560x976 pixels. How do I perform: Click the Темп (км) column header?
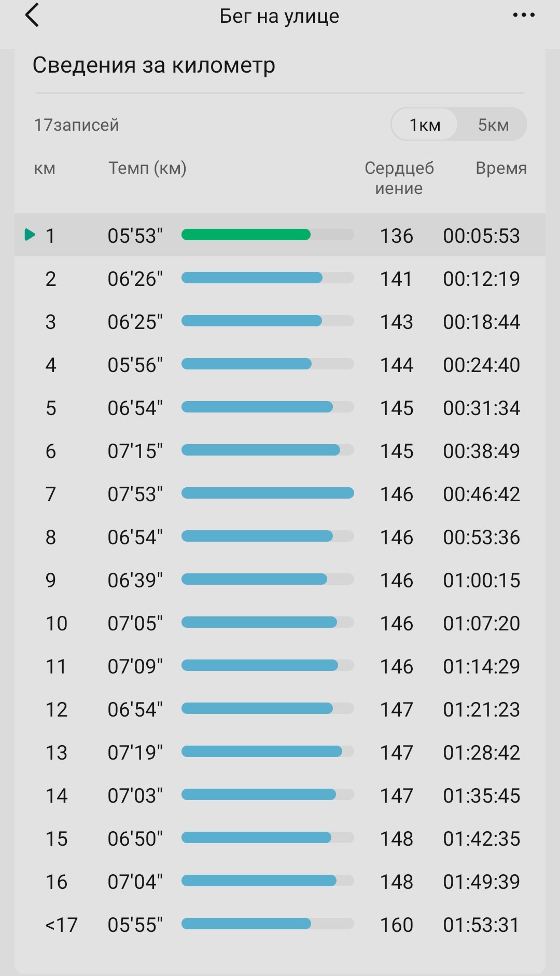[x=147, y=168]
